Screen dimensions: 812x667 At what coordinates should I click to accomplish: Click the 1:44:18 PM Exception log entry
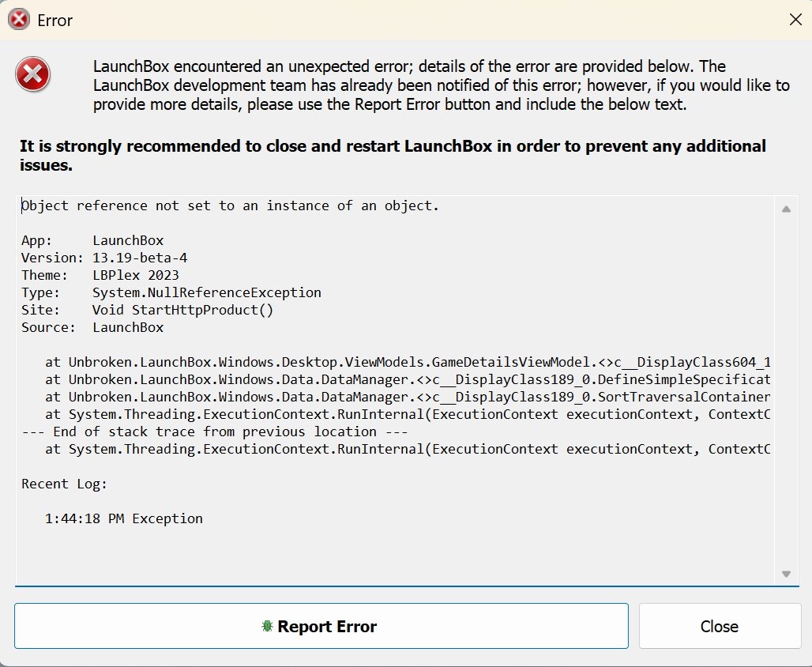click(124, 518)
